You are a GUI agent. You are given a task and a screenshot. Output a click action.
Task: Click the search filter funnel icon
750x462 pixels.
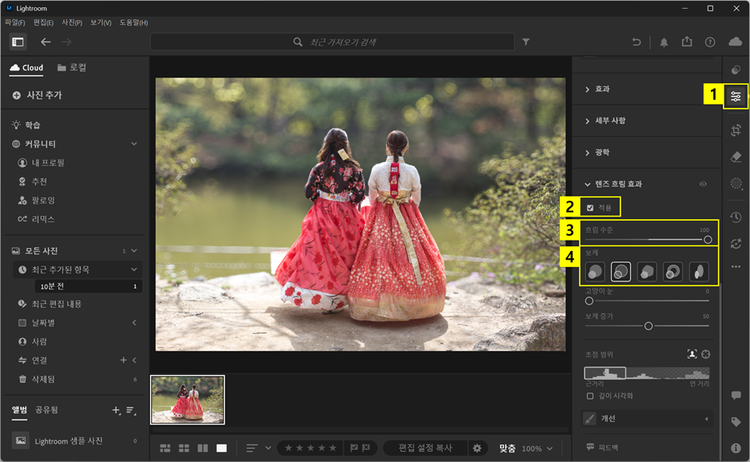[x=526, y=42]
